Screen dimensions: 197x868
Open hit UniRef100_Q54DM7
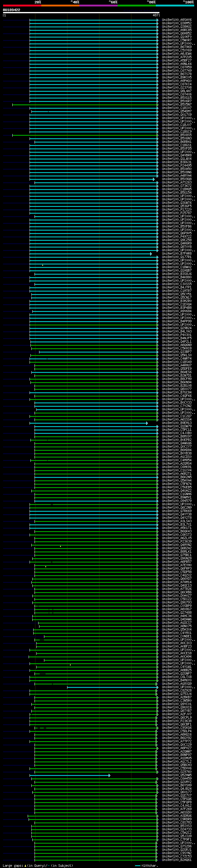pyautogui.click(x=176, y=111)
